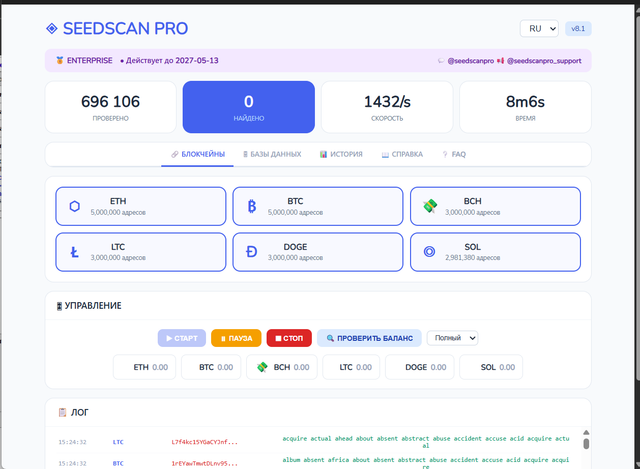Switch to the ИСТОРИЯ tab
This screenshot has height=469, width=640.
341,154
